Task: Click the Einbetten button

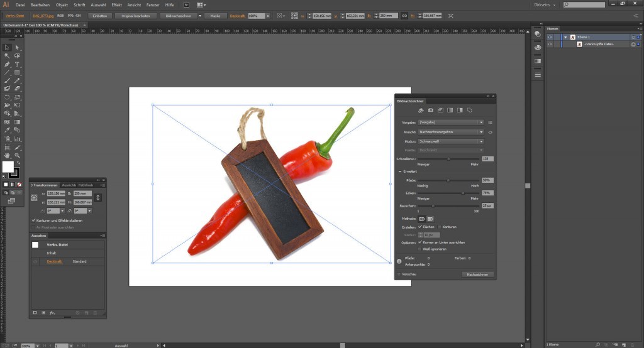Action: coord(100,16)
